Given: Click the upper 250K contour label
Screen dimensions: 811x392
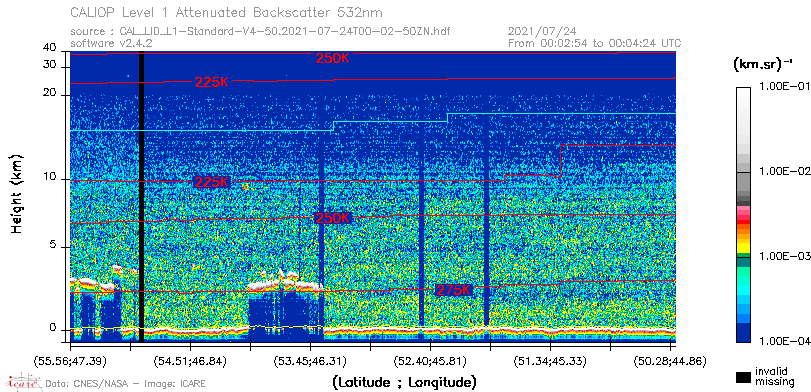Looking at the screenshot, I should pos(333,58).
